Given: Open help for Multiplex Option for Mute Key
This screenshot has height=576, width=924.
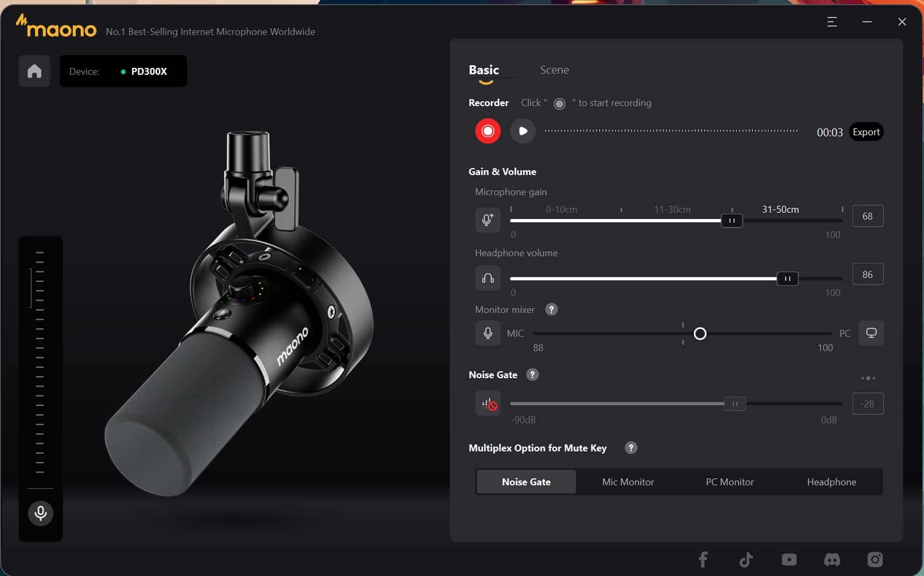Looking at the screenshot, I should [631, 448].
